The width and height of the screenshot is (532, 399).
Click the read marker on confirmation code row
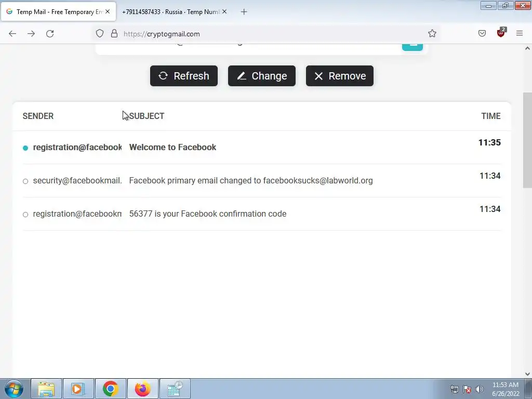(x=25, y=215)
